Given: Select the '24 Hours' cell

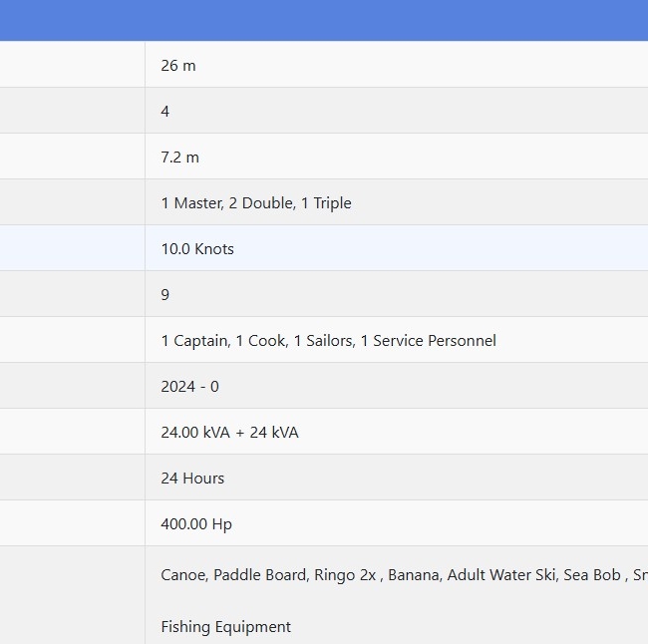Looking at the screenshot, I should (192, 479).
